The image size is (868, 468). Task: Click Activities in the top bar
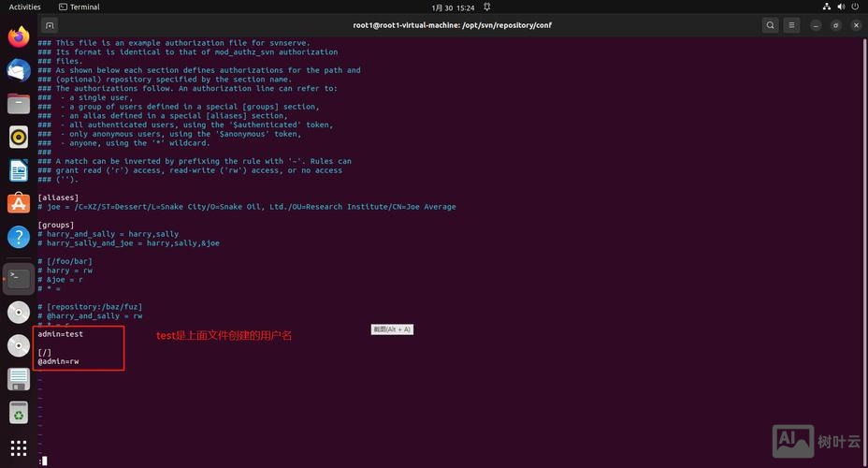point(24,7)
